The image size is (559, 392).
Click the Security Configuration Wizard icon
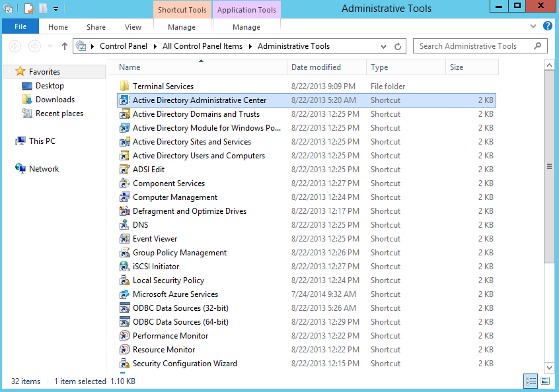point(124,364)
